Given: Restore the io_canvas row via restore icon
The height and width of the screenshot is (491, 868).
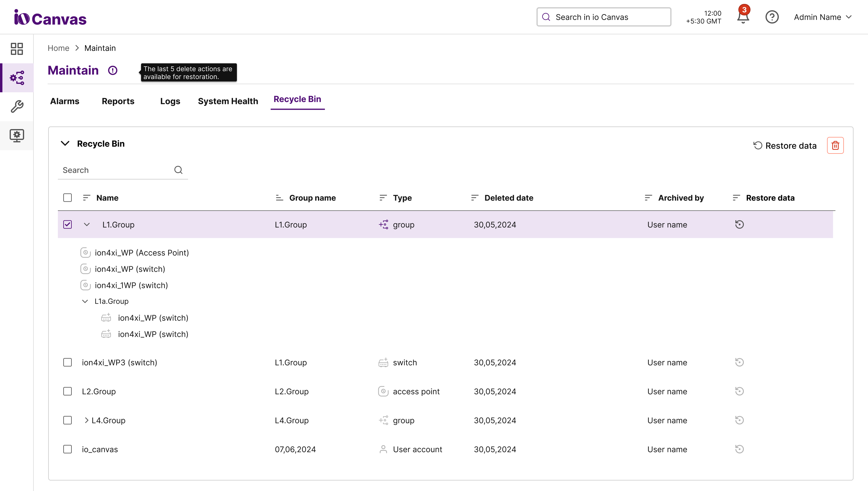Looking at the screenshot, I should (739, 449).
